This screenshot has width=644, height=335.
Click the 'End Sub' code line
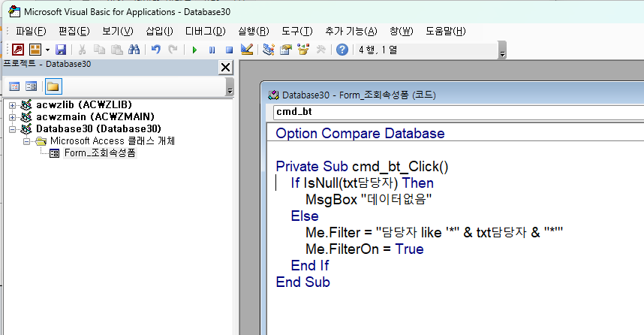tap(302, 282)
